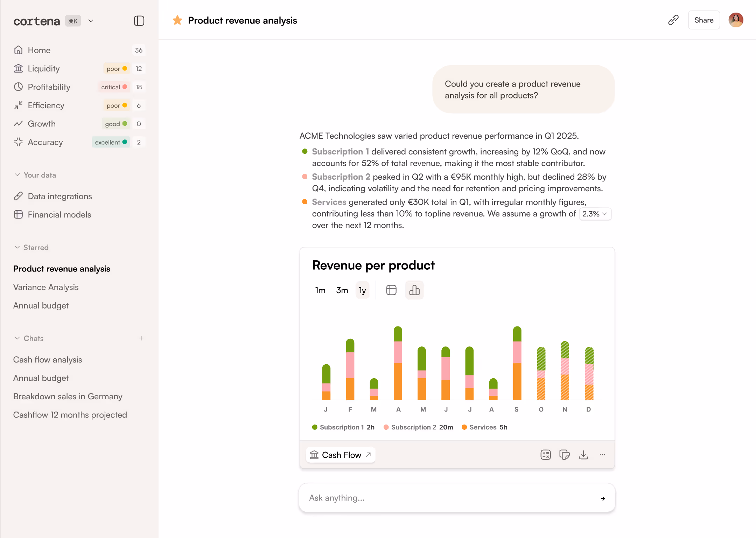Image resolution: width=756 pixels, height=538 pixels.
Task: Toggle Subscription 1 legend series
Action: 343,427
